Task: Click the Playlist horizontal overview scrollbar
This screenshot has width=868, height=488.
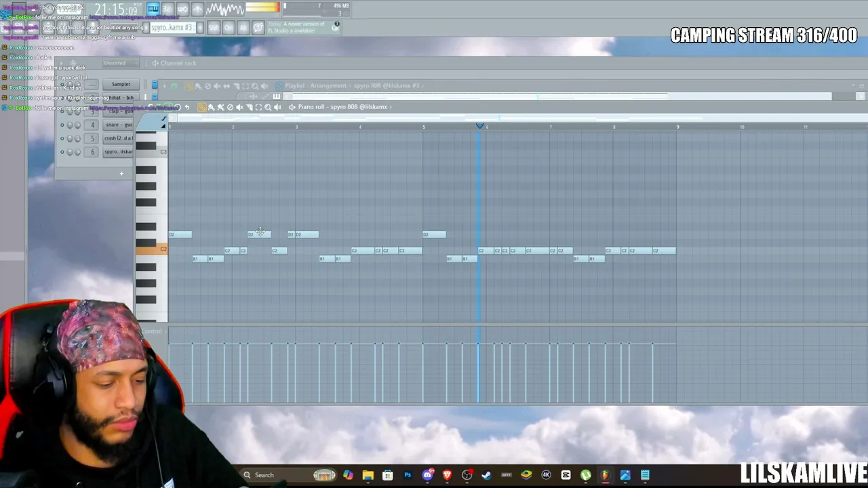Action: click(x=561, y=97)
